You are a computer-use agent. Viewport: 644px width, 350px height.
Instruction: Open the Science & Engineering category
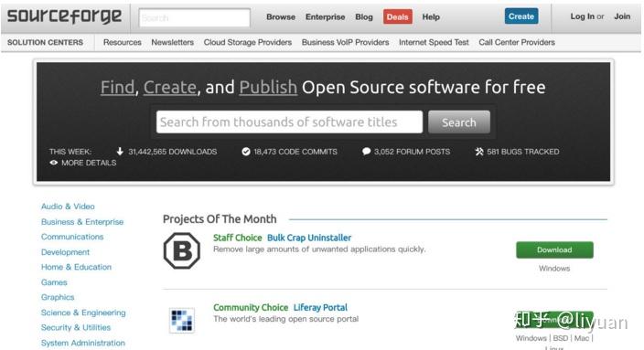pyautogui.click(x=83, y=313)
